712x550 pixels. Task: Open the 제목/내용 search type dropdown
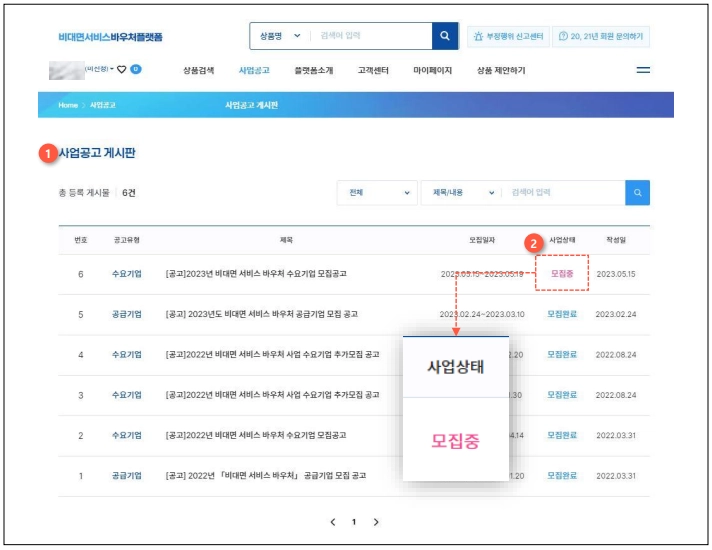(x=462, y=193)
